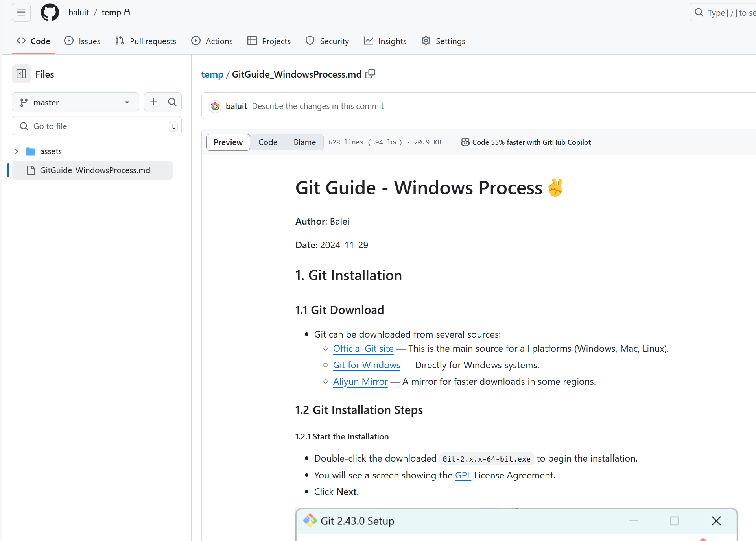
Task: Open the master branch dropdown
Action: pyautogui.click(x=76, y=102)
